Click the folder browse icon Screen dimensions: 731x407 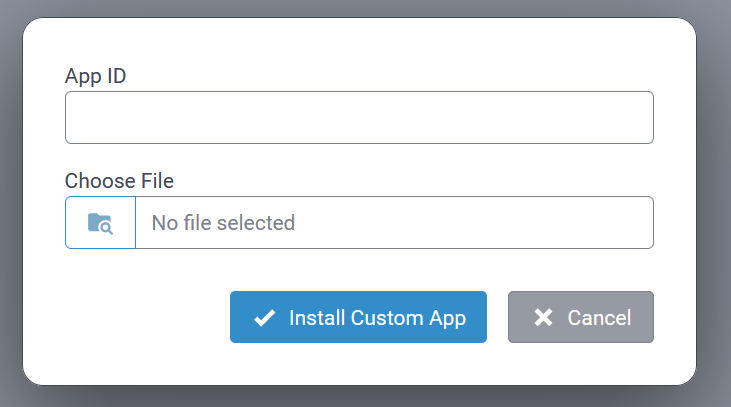(100, 222)
